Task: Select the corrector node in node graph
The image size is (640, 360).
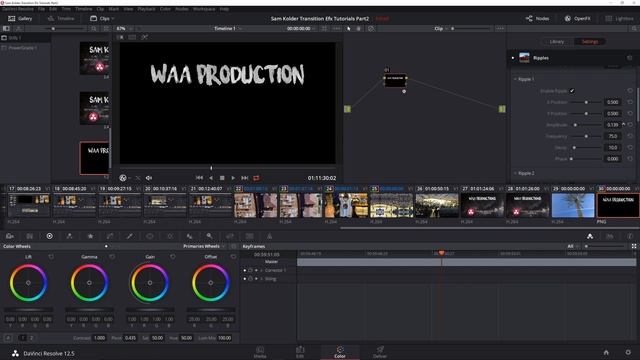Action: pos(395,79)
